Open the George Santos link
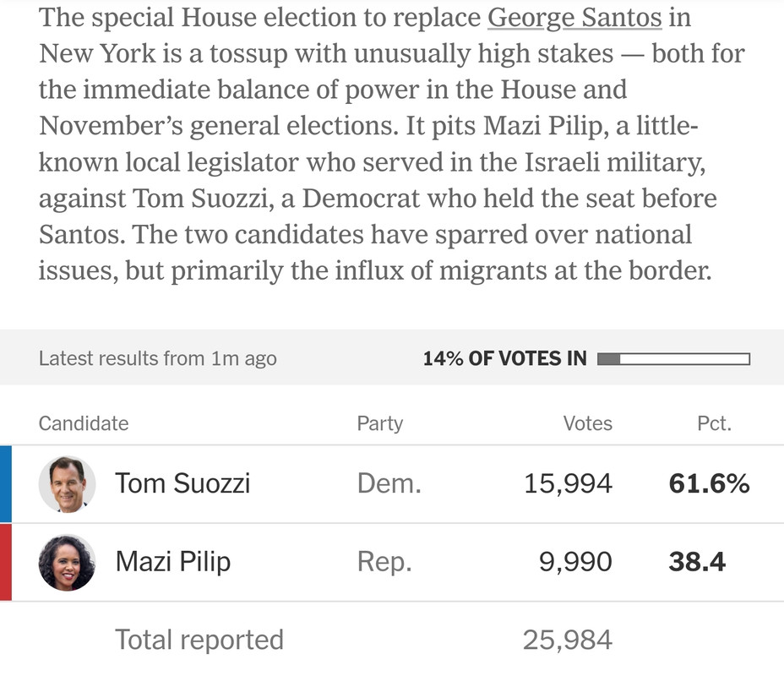 pyautogui.click(x=574, y=17)
